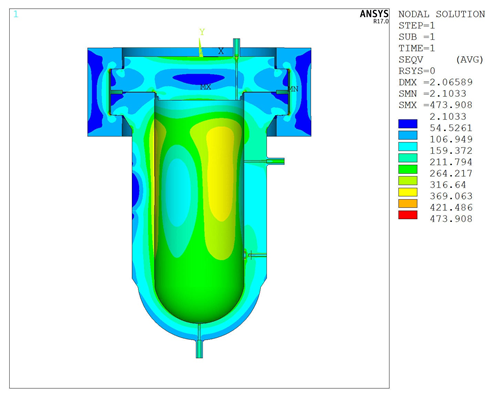Click the '(AVG)' label
Screen dimensions: 490x398
click(x=469, y=60)
